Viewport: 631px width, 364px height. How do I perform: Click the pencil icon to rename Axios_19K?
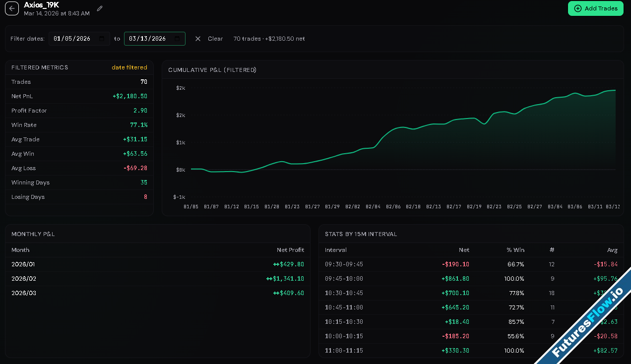100,8
